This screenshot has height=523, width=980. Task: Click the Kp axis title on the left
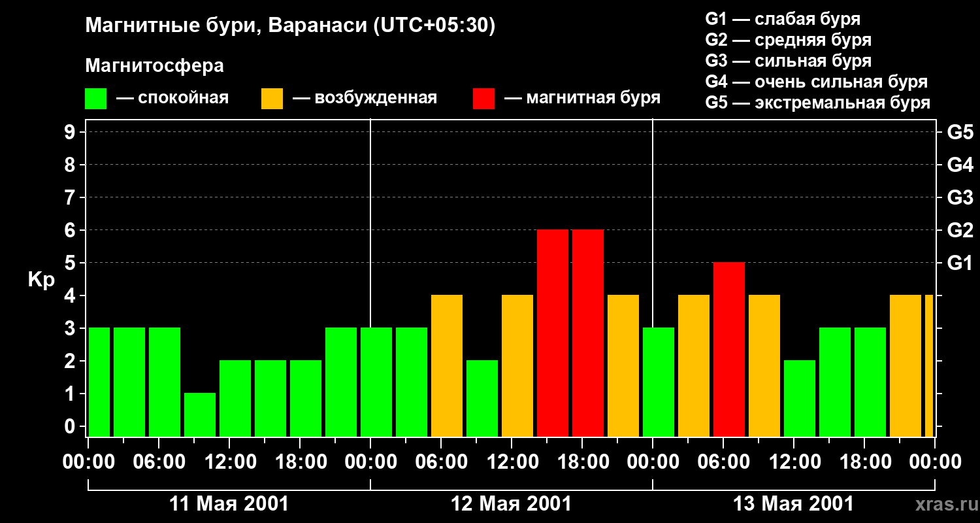coord(41,280)
